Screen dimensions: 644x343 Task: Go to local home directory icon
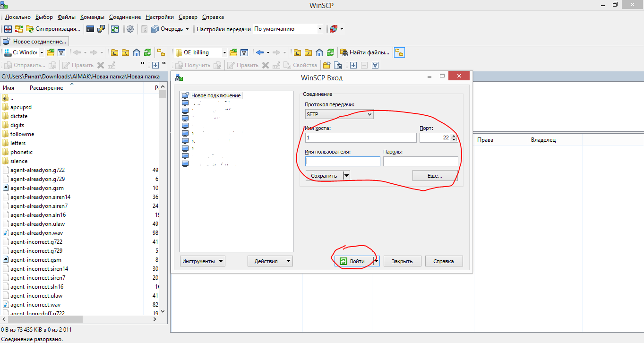coord(137,52)
